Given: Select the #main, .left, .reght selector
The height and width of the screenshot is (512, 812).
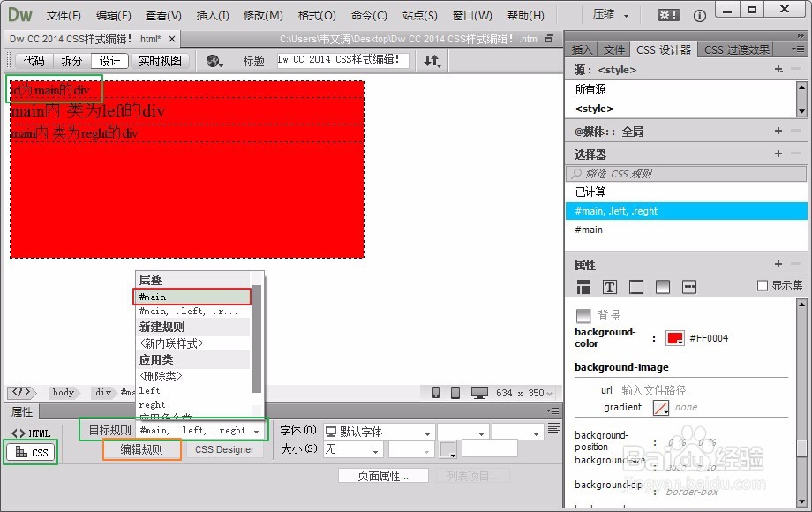Looking at the screenshot, I should tap(686, 211).
